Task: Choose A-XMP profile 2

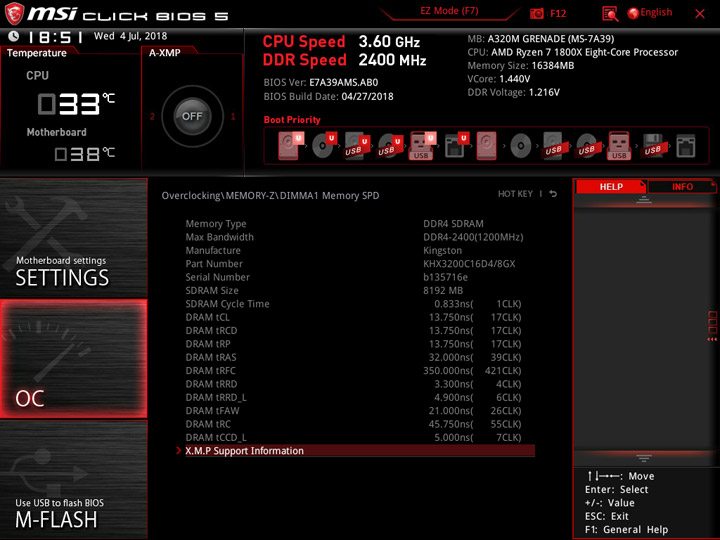Action: click(x=152, y=116)
